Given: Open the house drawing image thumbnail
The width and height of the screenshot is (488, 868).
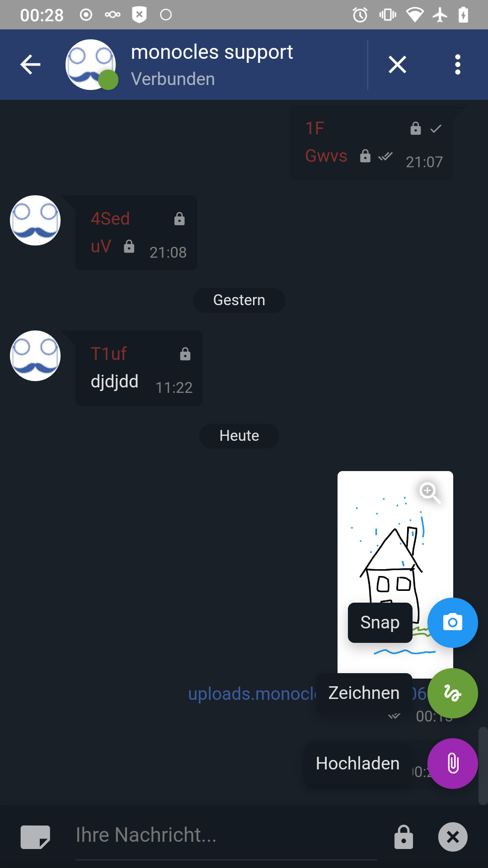Looking at the screenshot, I should (x=395, y=572).
